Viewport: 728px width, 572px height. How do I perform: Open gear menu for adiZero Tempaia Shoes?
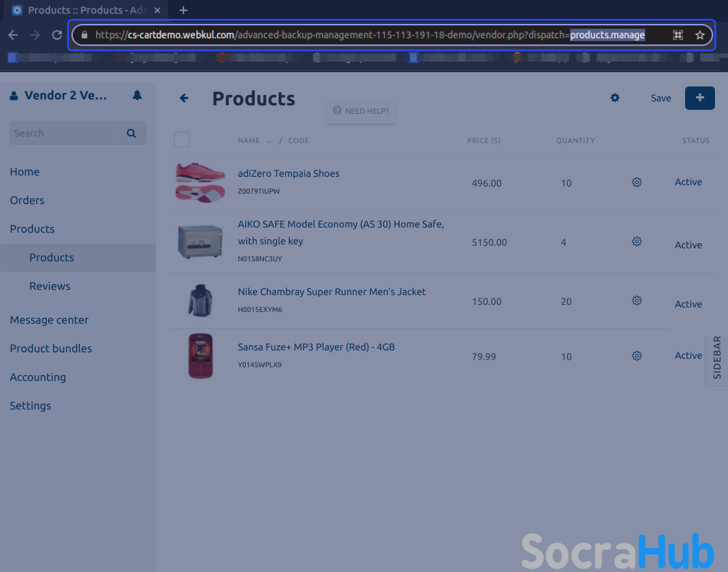(x=636, y=183)
